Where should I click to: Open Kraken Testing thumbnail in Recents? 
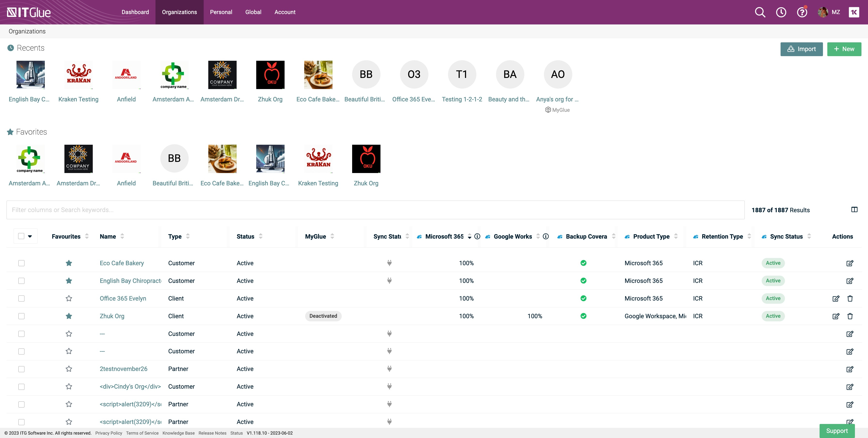coord(78,75)
